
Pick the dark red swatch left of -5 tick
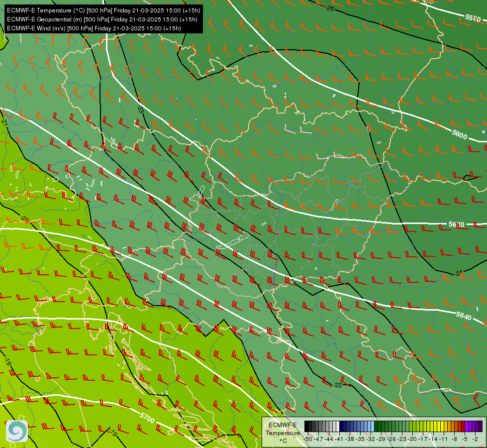[464, 426]
